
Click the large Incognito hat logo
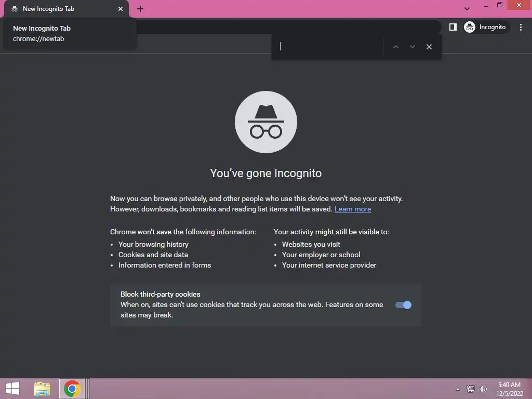(x=265, y=122)
